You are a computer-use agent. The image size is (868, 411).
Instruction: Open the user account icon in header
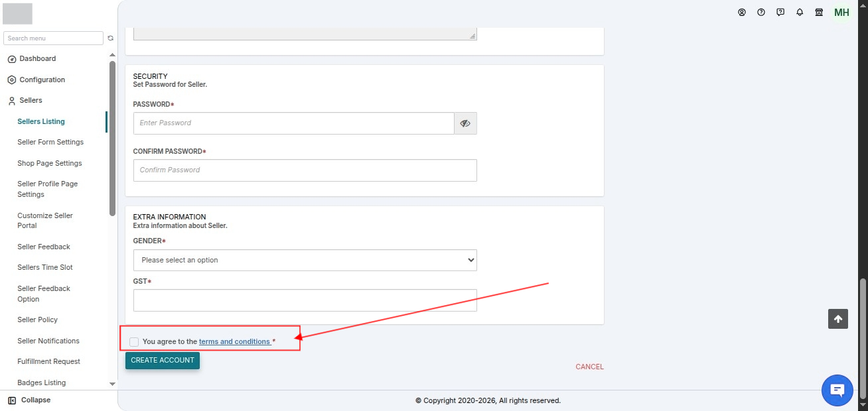pos(742,12)
